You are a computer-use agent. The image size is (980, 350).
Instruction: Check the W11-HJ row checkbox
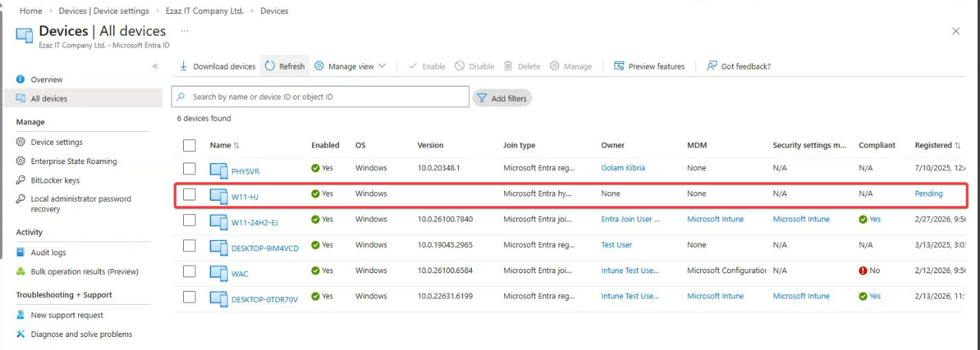point(189,194)
